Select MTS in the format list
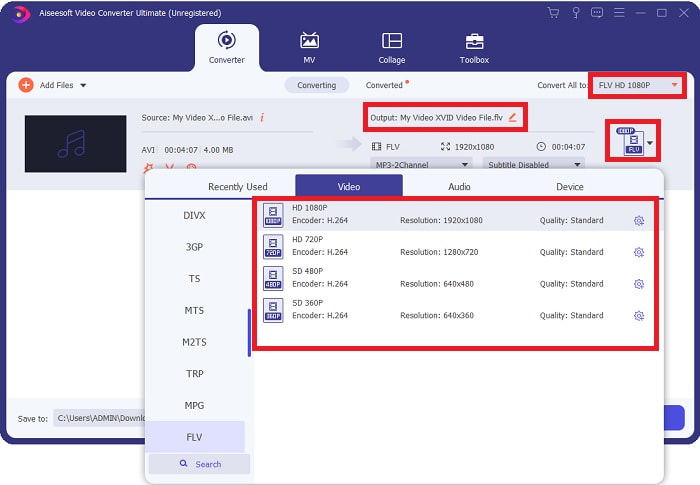700x485 pixels. (x=195, y=310)
